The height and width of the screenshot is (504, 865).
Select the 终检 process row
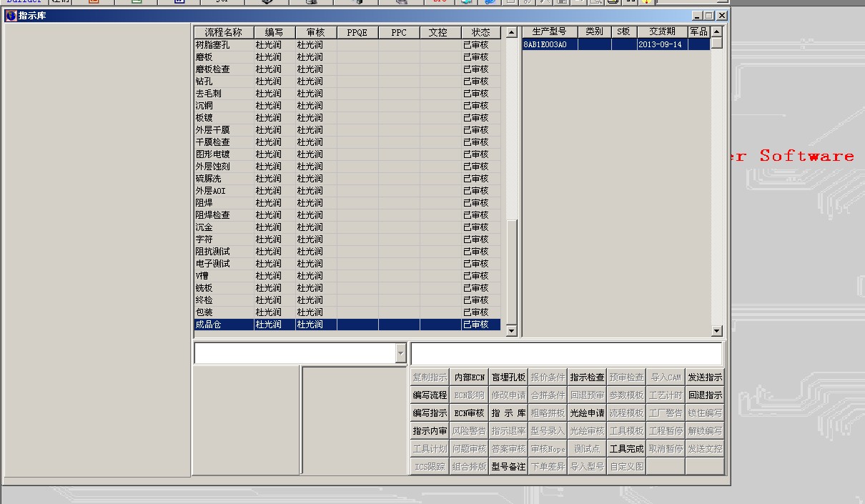(x=347, y=300)
